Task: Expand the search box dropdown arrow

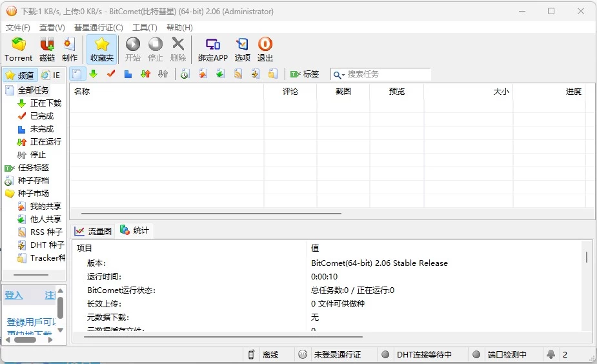Action: 343,75
